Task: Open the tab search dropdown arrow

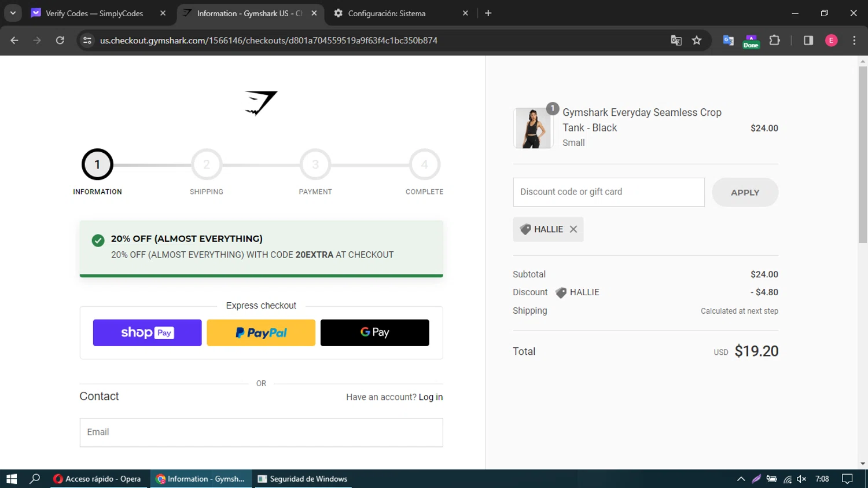Action: click(13, 13)
